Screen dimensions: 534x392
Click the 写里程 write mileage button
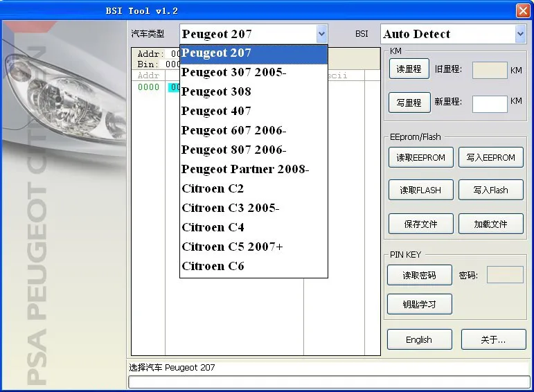[409, 103]
